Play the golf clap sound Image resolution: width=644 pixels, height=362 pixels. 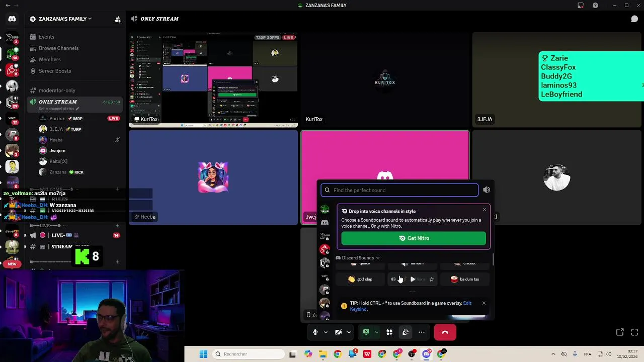click(360, 279)
